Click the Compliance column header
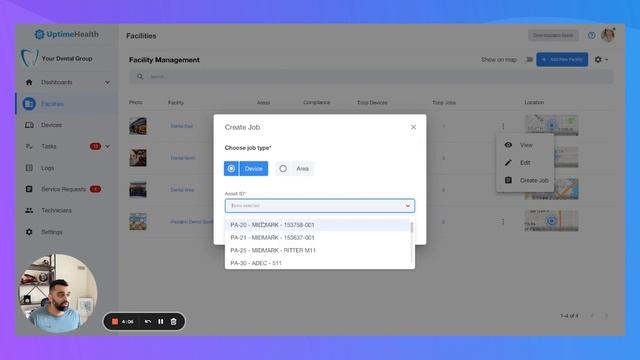640x360 pixels. point(316,102)
